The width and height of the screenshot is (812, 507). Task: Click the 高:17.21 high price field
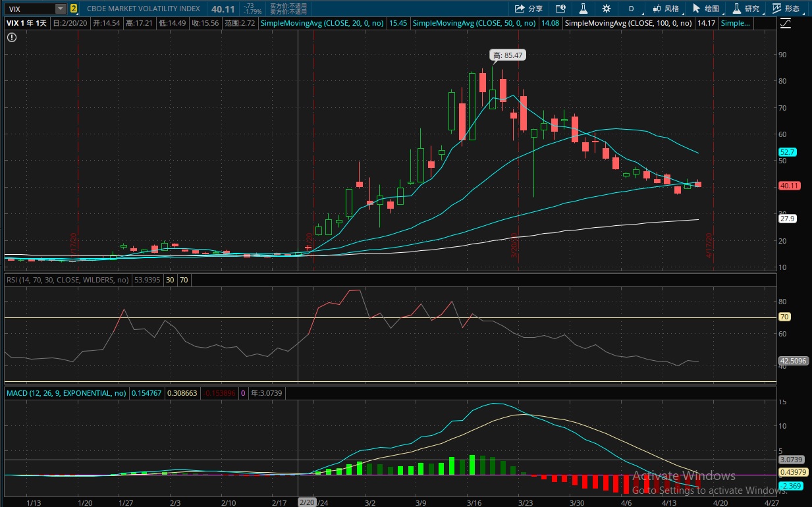(138, 23)
